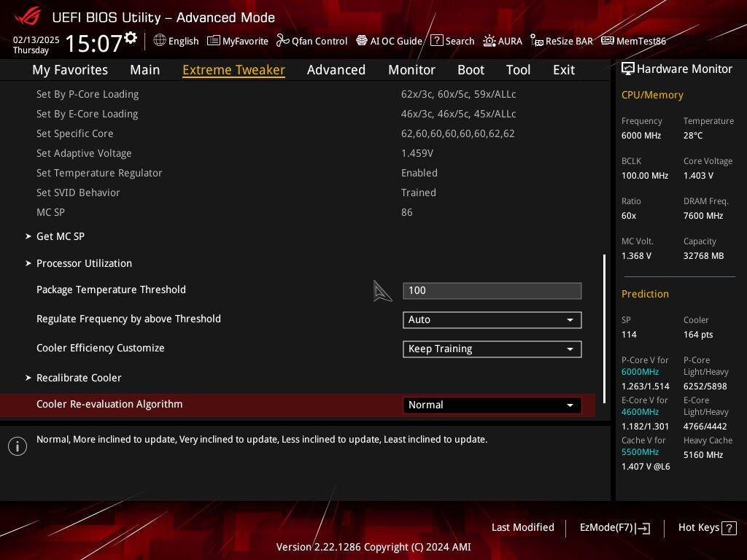The width and height of the screenshot is (747, 560).
Task: Click the info icon beside help text
Action: (x=18, y=446)
